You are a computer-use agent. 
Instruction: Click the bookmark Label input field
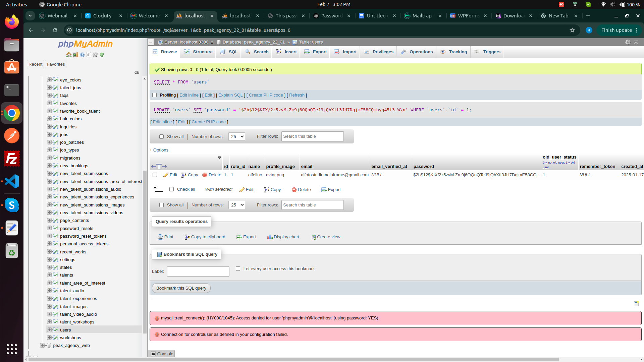click(198, 271)
